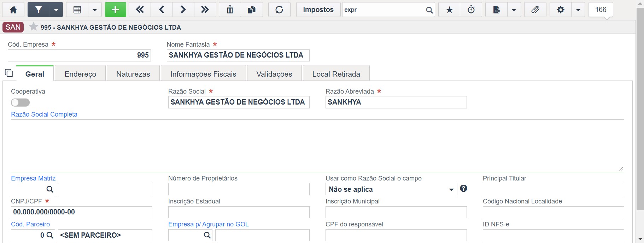Screen dimensions: 644x243
Task: Click the 166 record counter
Action: [601, 10]
